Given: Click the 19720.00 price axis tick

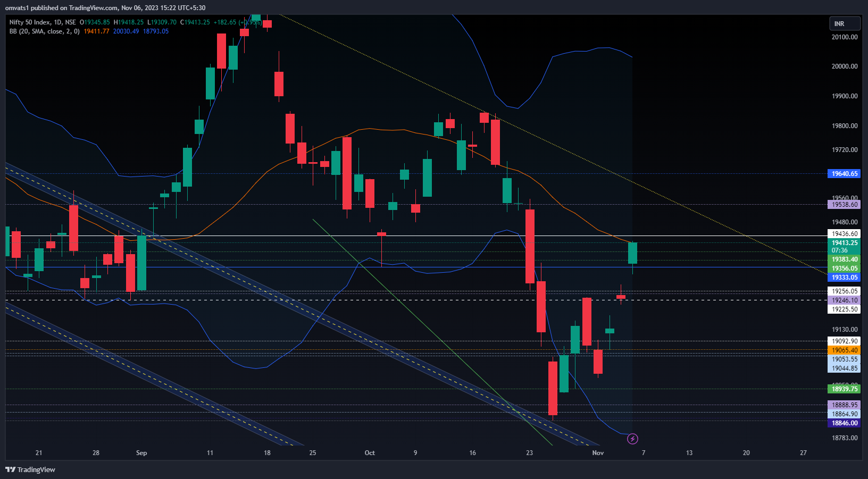Looking at the screenshot, I should pos(845,150).
